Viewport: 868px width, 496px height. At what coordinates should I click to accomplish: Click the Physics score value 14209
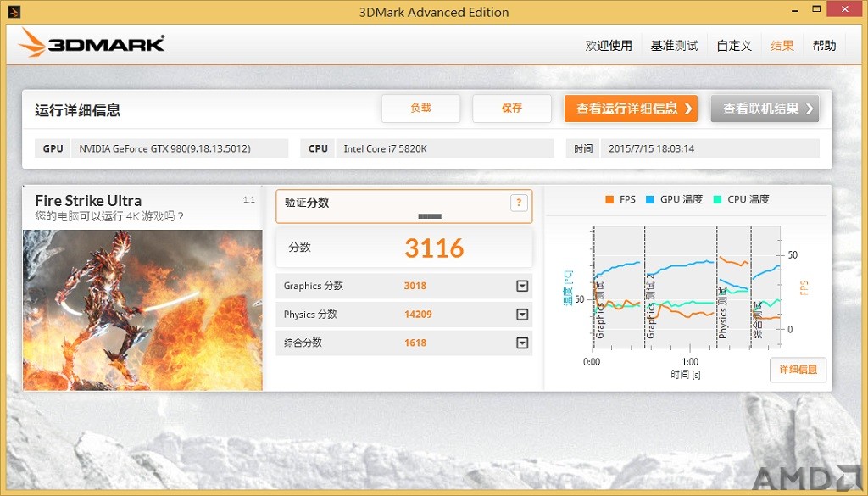418,315
